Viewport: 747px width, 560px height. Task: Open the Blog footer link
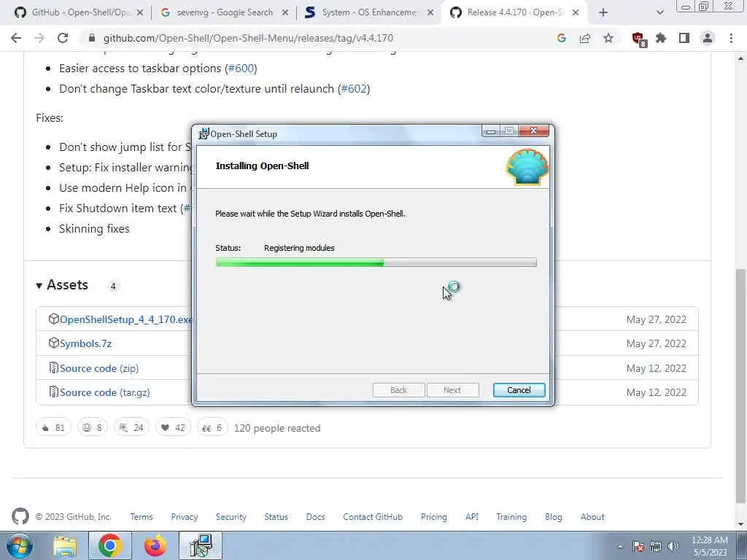[x=554, y=517]
